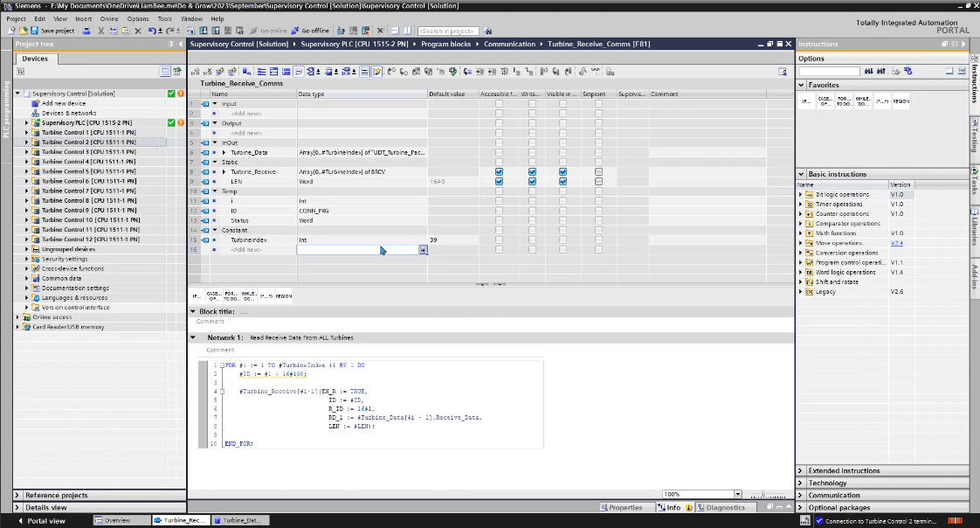Screen dimensions: 980x528
Task: Click the Delete X icon in toolbar
Action: coord(140,31)
